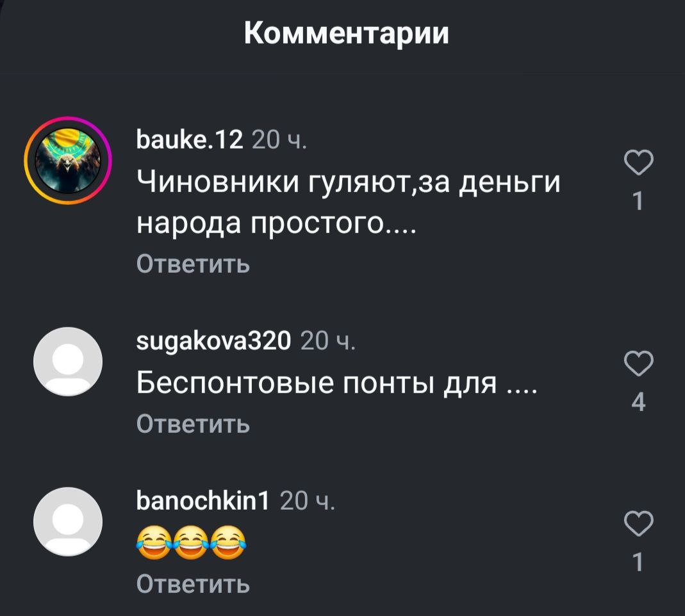Viewport: 685px width, 616px height.
Task: Tap the heart on sugakova320's comment
Action: coord(638,363)
